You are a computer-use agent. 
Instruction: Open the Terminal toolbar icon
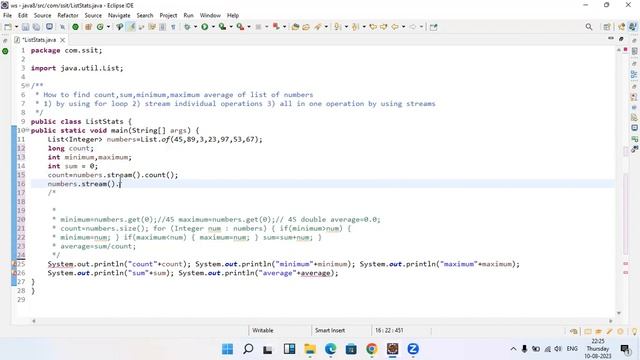49,27
